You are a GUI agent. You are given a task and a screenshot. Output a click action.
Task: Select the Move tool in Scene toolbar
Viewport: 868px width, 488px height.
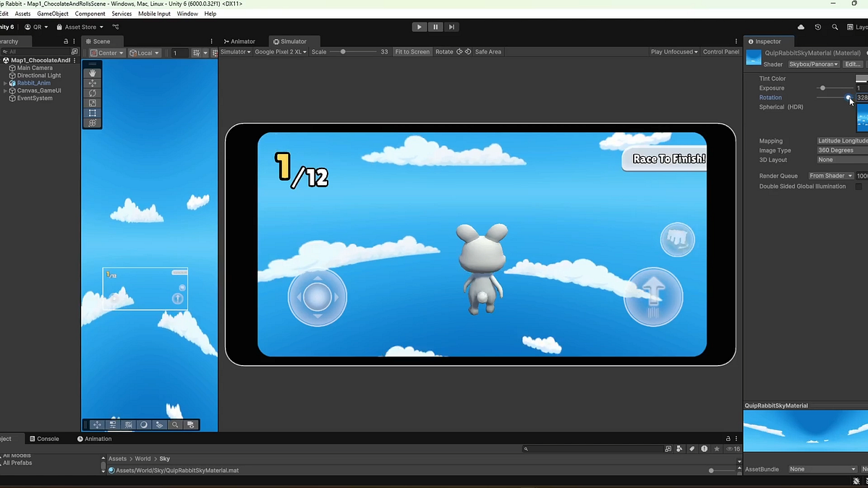[92, 82]
